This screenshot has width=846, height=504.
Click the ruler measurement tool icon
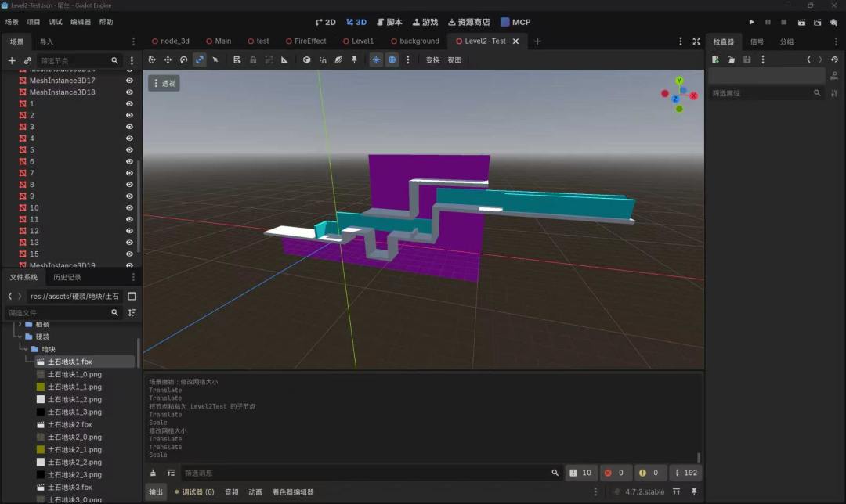[284, 59]
